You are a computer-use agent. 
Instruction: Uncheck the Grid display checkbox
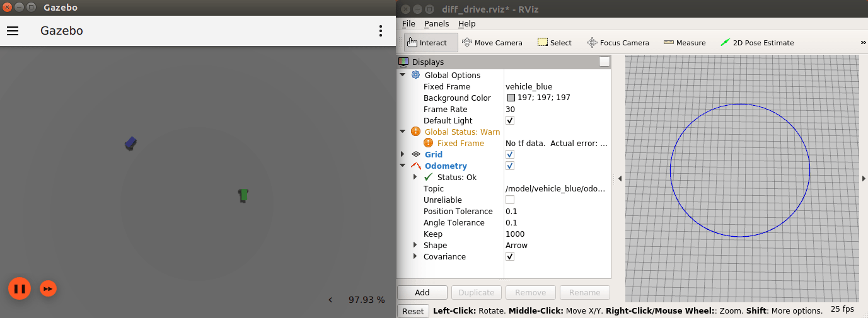510,154
